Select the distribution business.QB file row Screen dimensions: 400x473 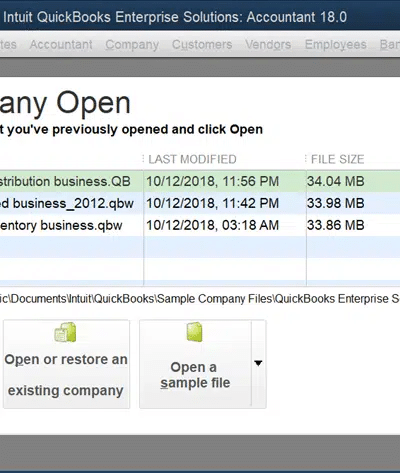(200, 181)
